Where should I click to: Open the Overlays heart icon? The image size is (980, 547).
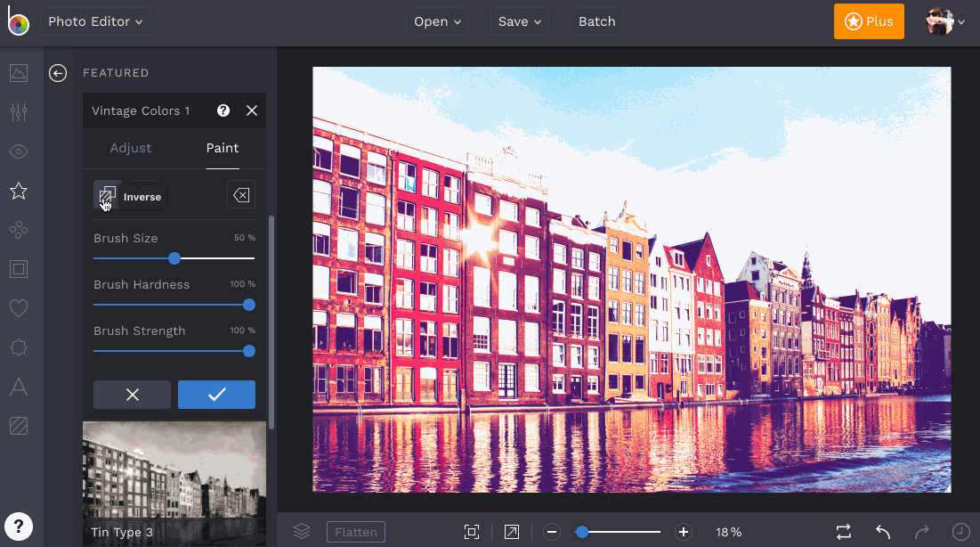pyautogui.click(x=19, y=308)
